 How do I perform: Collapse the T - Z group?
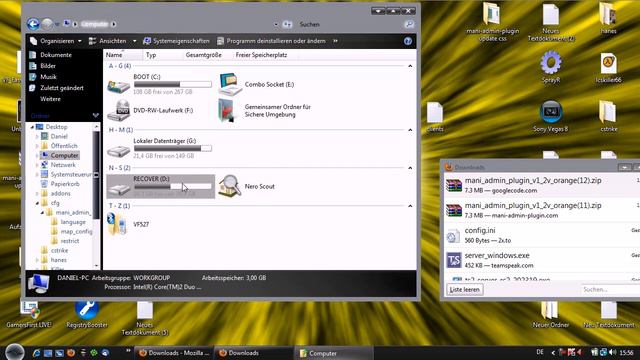[410, 206]
